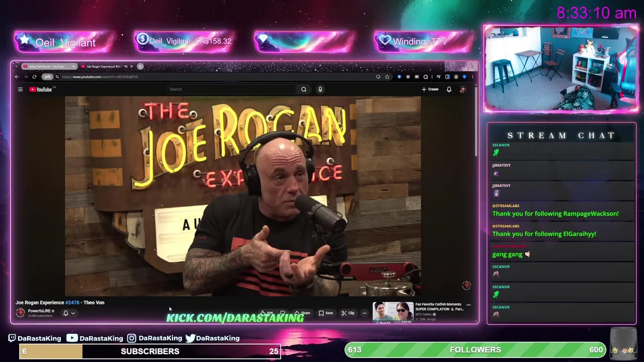Viewport: 644px width, 362px height.
Task: Click the channel watermark in the video corner
Action: (x=466, y=286)
